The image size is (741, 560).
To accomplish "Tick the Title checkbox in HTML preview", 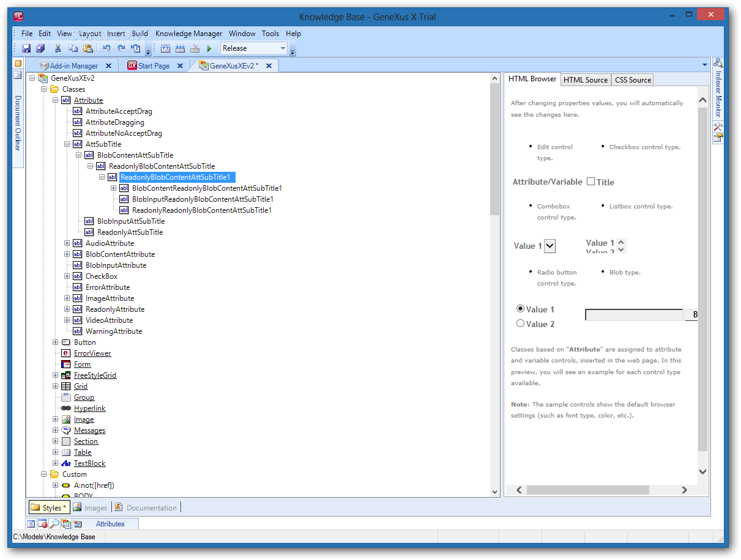I will coord(590,182).
